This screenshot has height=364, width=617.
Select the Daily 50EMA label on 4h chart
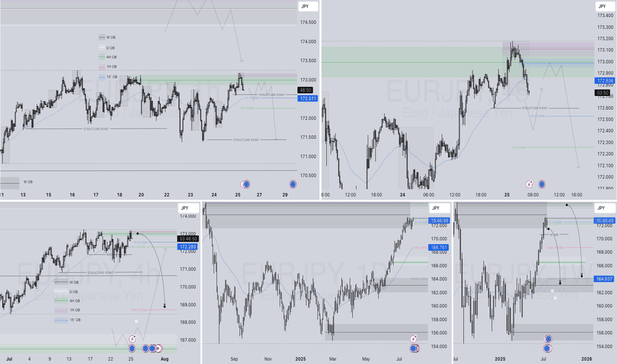point(139,310)
